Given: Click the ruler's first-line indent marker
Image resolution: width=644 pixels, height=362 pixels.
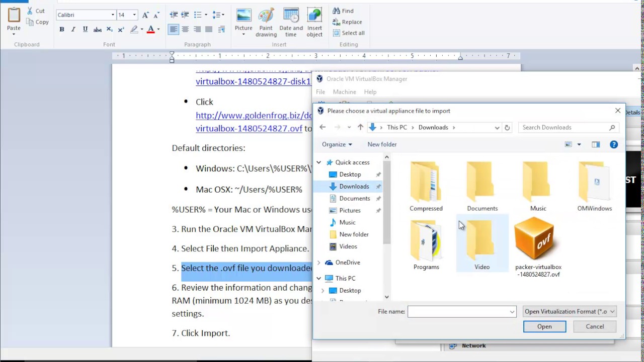Looking at the screenshot, I should (x=172, y=54).
